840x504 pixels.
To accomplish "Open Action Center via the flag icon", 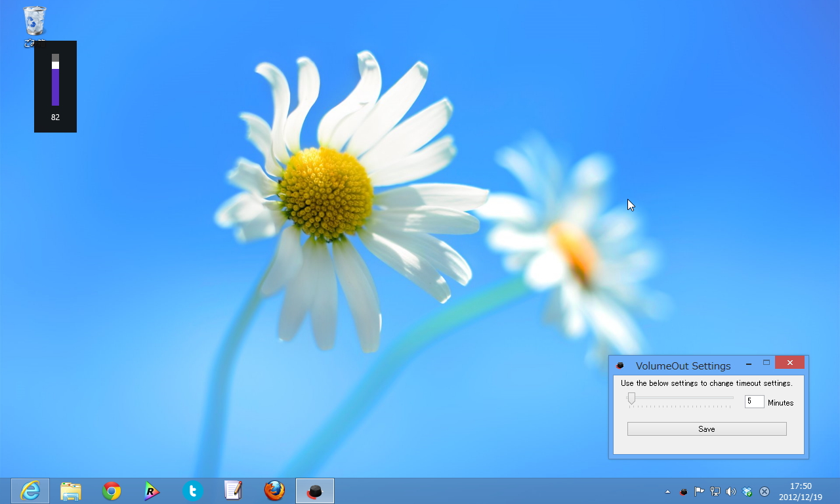I will 700,492.
